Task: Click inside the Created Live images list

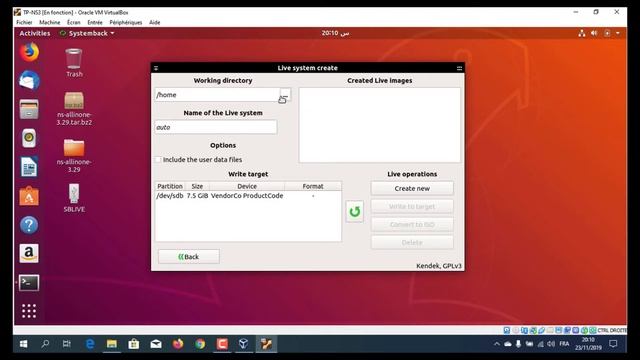Action: click(380, 125)
